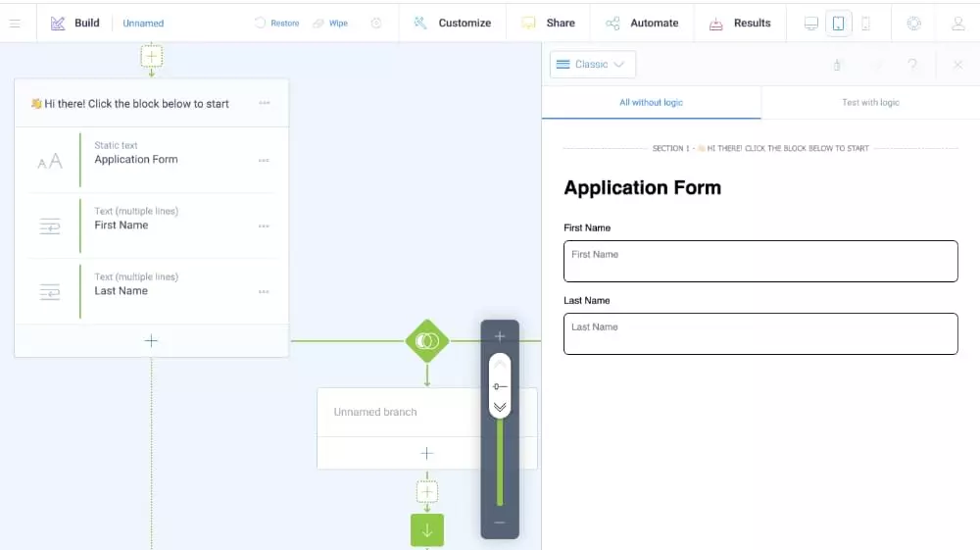Image resolution: width=980 pixels, height=550 pixels.
Task: Open Last Name block options menu
Action: point(264,292)
